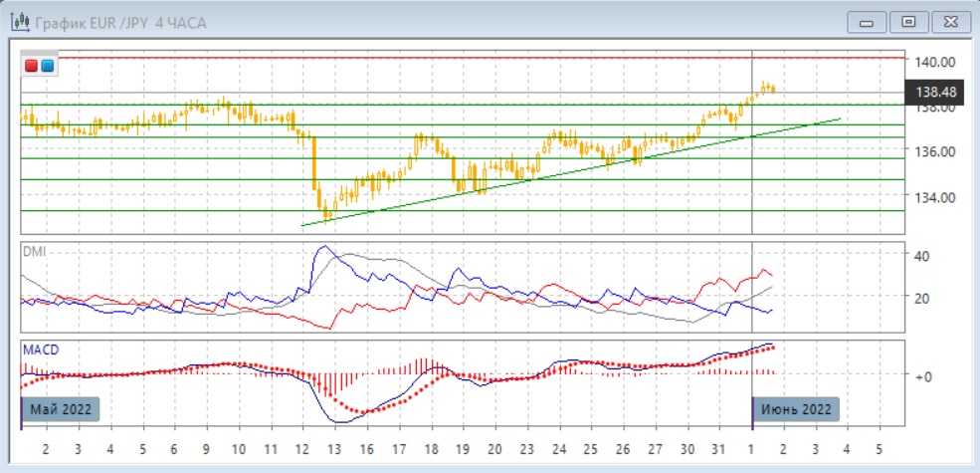Screen dimensions: 980x473
Task: Select the Май 2022 month label
Action: [x=62, y=409]
